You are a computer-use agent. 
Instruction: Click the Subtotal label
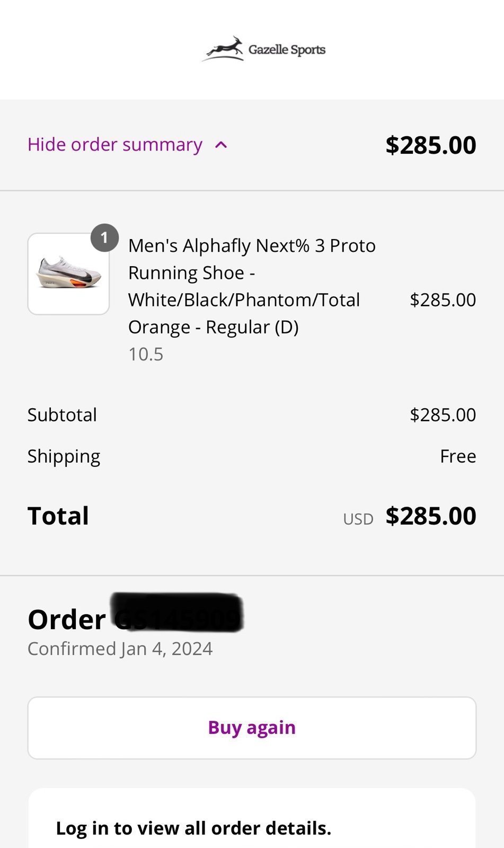pos(62,414)
